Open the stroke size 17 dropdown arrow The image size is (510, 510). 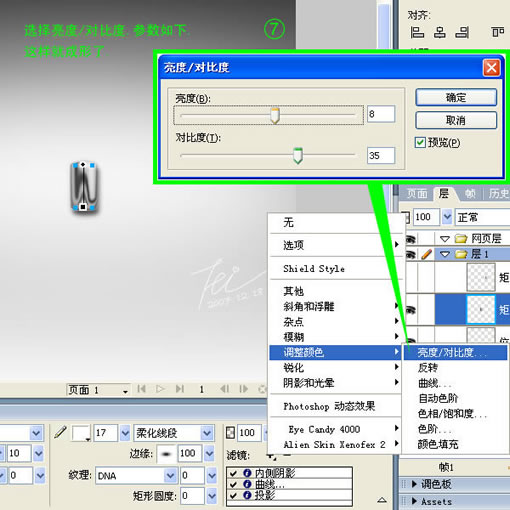pos(125,433)
